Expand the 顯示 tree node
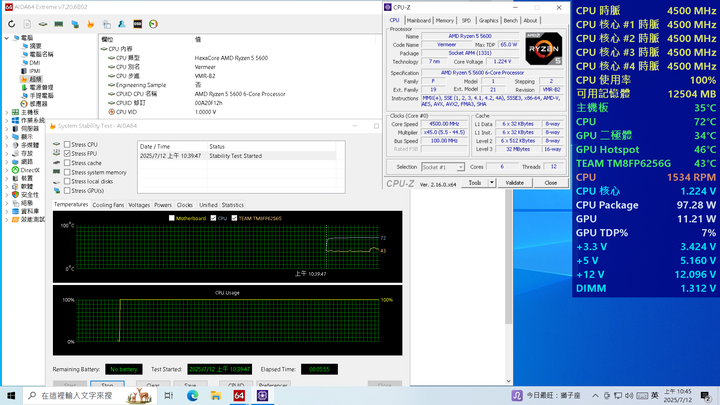Viewport: 720px width, 405px height. point(6,137)
